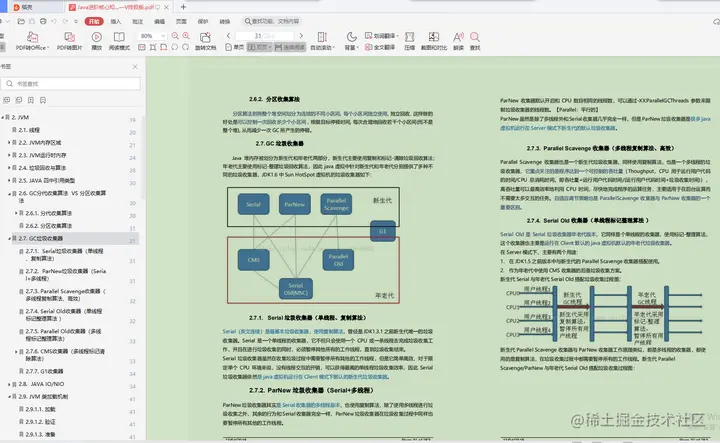Click the 朗读 read aloud icon
Viewport: 720px width, 443px height.
(458, 37)
